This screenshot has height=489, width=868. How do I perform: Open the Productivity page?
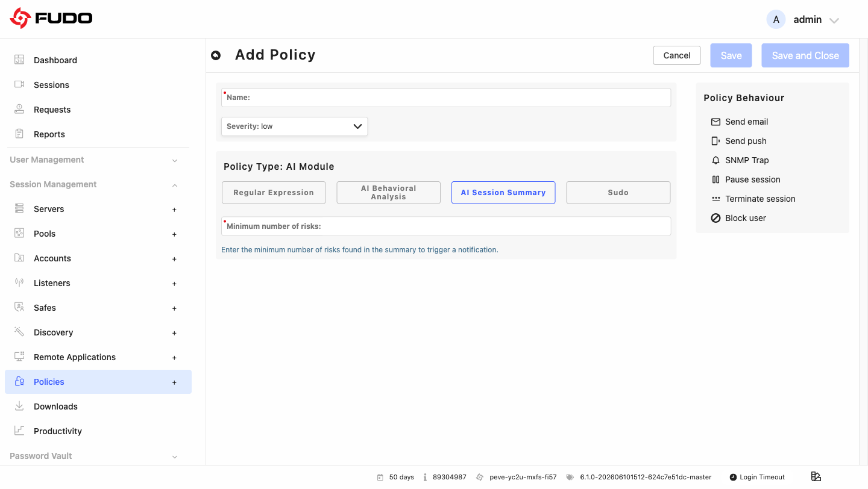pyautogui.click(x=58, y=431)
